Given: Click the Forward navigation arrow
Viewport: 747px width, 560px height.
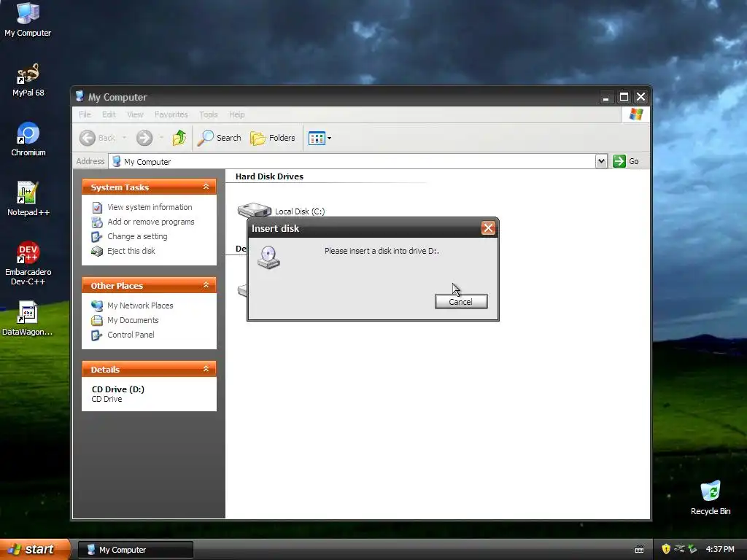Looking at the screenshot, I should click(144, 138).
